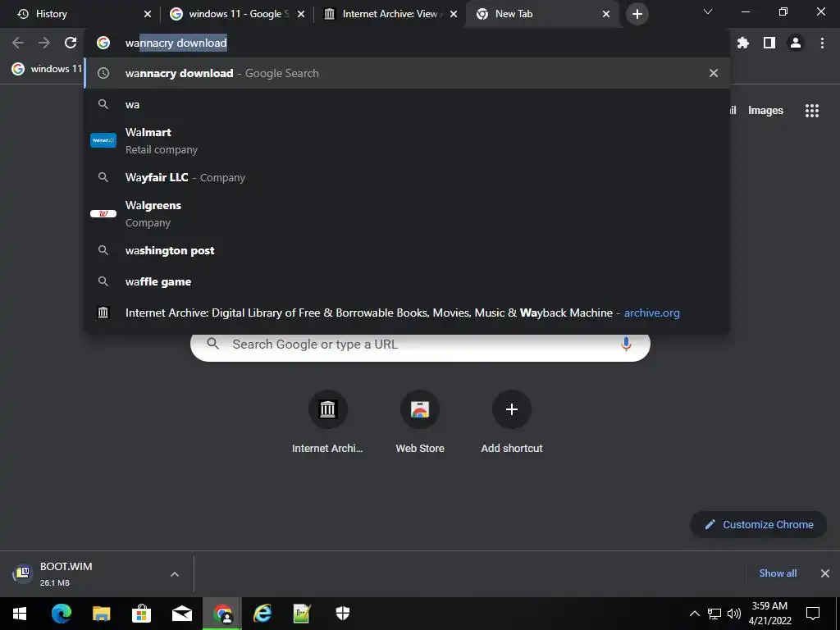Open Microsoft Store from the taskbar

[x=141, y=614]
